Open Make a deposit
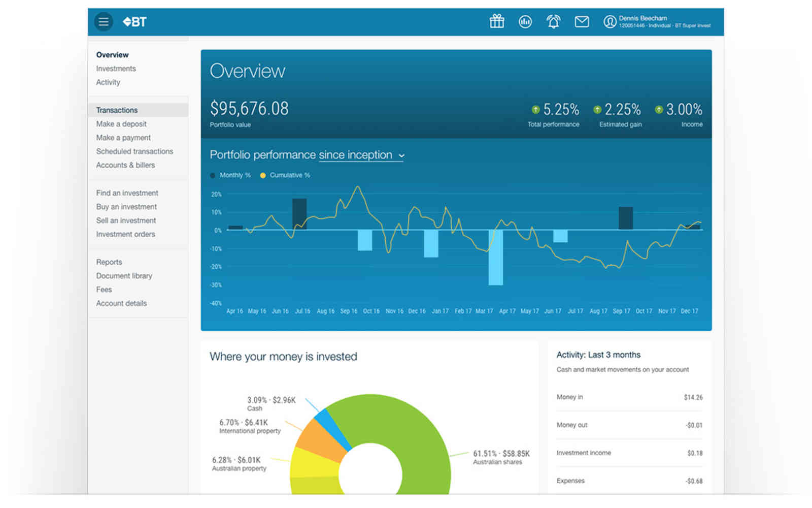The height and width of the screenshot is (508, 812). click(x=121, y=124)
